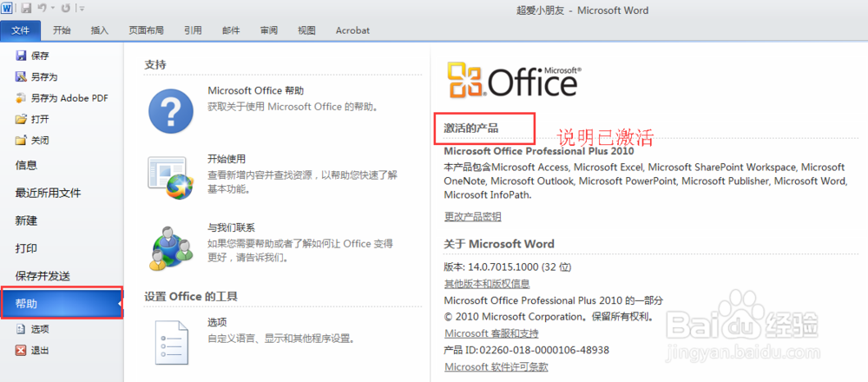Switch to the 审阅 ribbon tab
868x382 pixels.
tap(268, 31)
